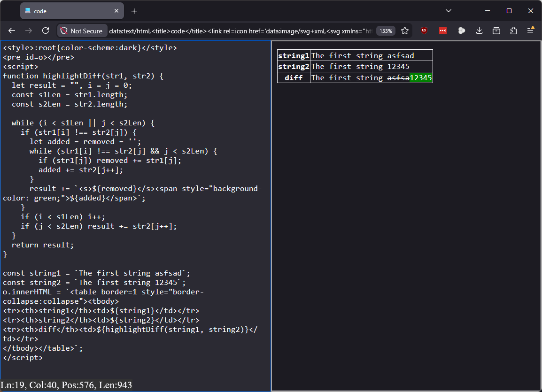The width and height of the screenshot is (542, 392).
Task: Click the 'return result;' code line
Action: [x=43, y=245]
